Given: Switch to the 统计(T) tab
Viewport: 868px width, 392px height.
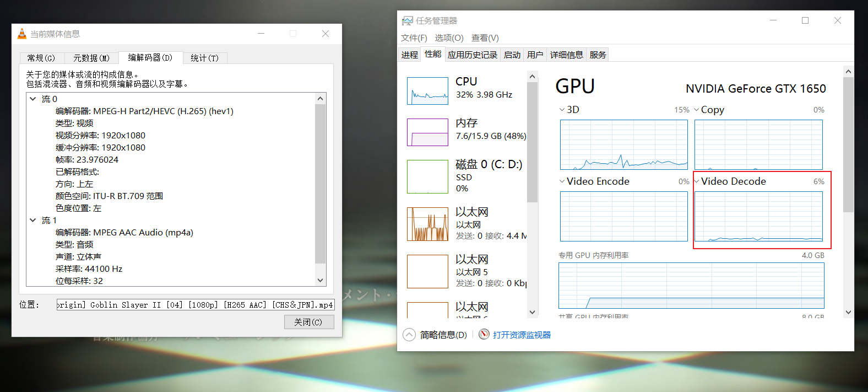Looking at the screenshot, I should 204,58.
